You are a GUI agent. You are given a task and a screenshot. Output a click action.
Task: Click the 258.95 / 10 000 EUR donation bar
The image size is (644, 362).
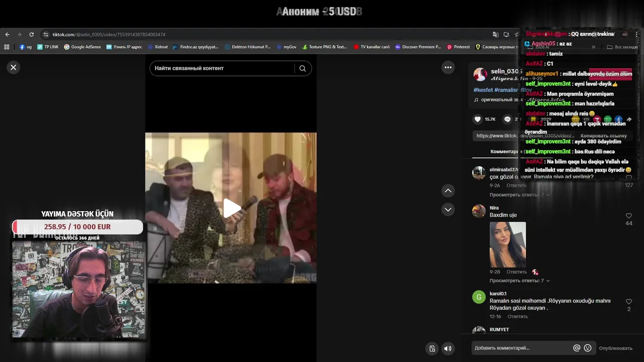pos(77,227)
